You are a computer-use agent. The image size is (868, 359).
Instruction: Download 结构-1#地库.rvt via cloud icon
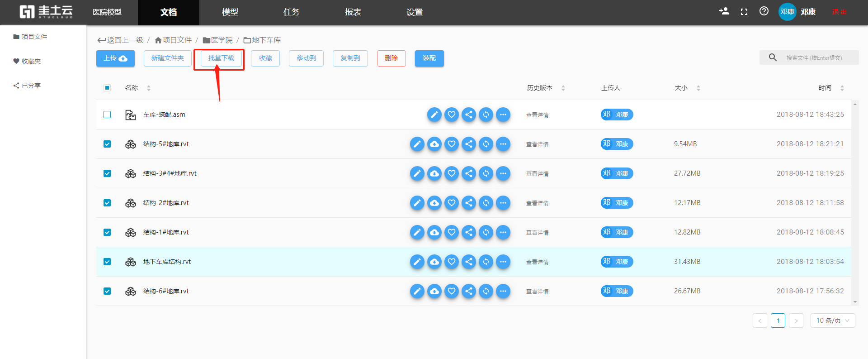(434, 232)
